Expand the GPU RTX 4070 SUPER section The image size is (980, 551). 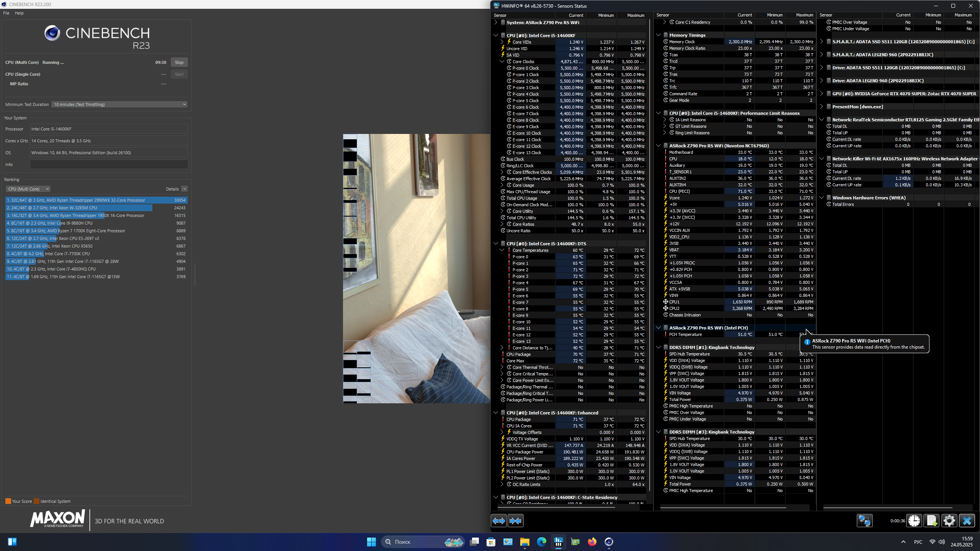pos(822,94)
